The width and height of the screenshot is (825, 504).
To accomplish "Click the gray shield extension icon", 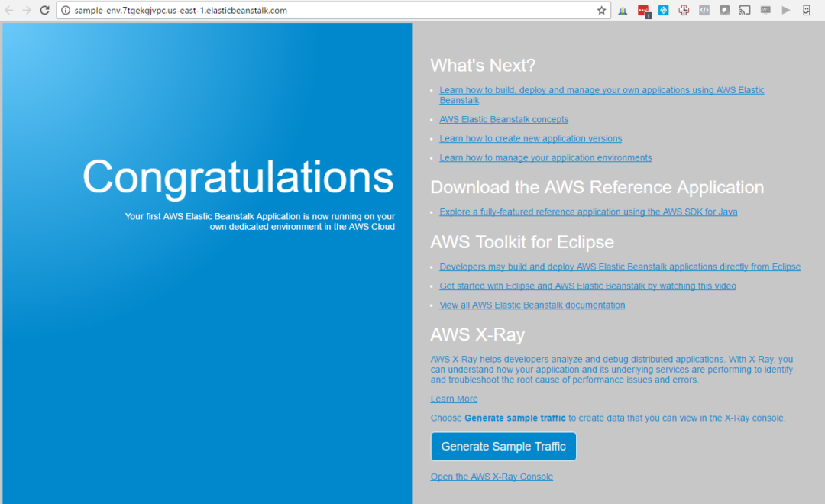I will coord(724,11).
